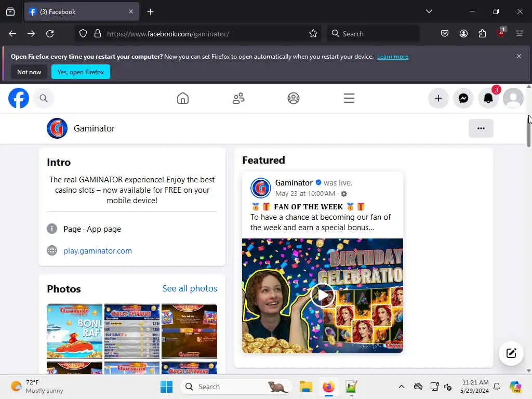The height and width of the screenshot is (399, 532).
Task: Click the Create plus button
Action: tap(438, 98)
